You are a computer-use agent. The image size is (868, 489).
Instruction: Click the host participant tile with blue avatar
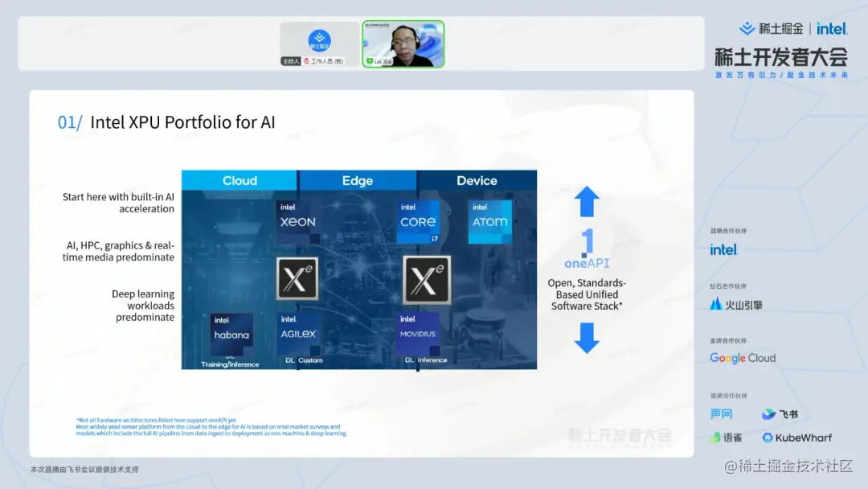(319, 44)
